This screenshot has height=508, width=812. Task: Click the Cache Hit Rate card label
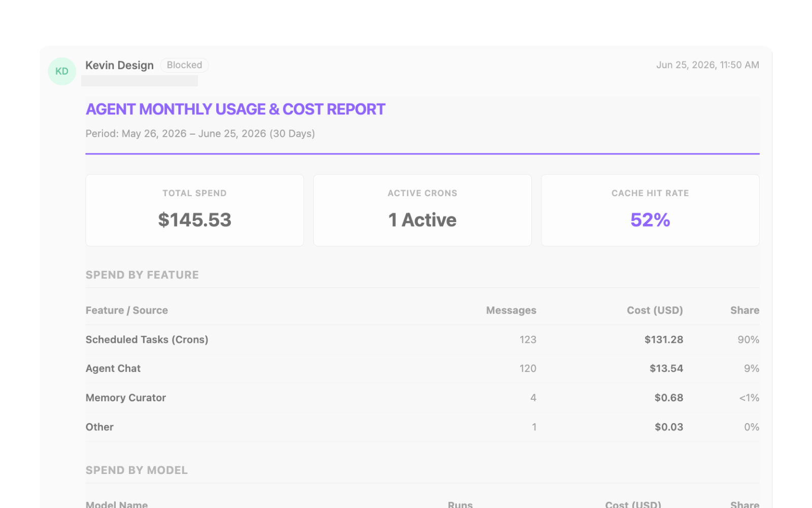click(x=650, y=193)
